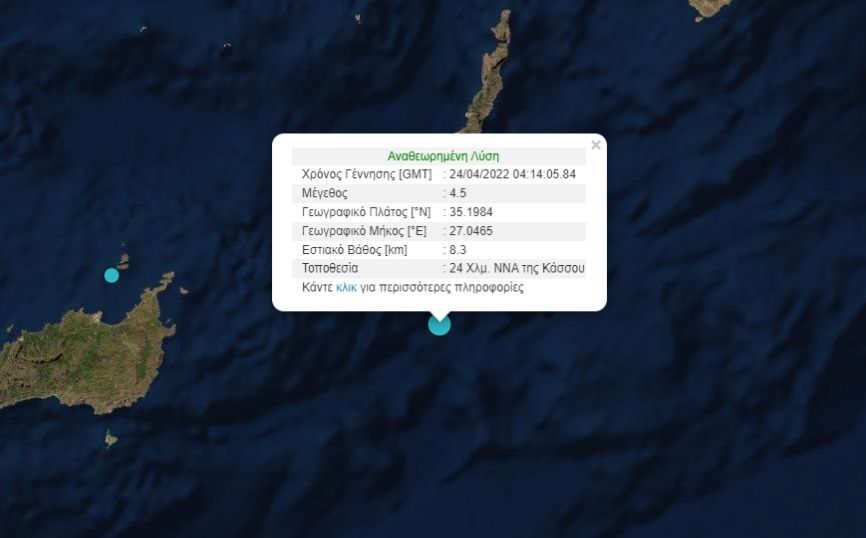
Task: Close the earthquake info popup
Action: coord(595,145)
